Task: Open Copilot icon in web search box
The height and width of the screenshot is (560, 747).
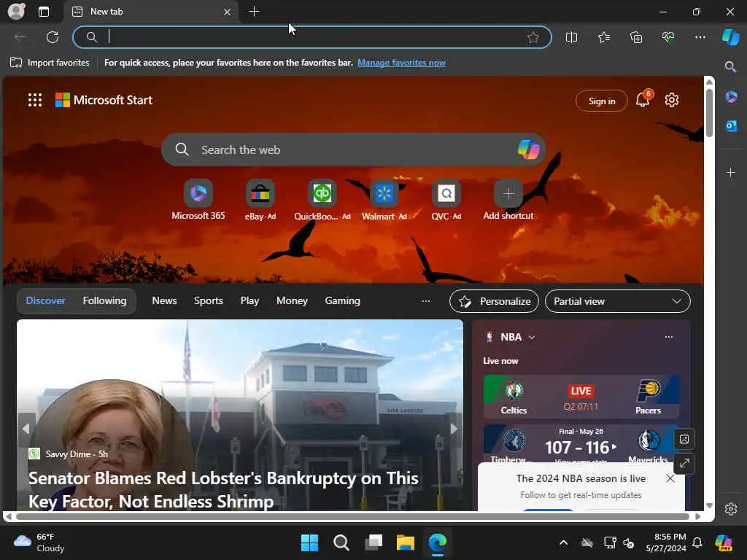Action: (528, 149)
